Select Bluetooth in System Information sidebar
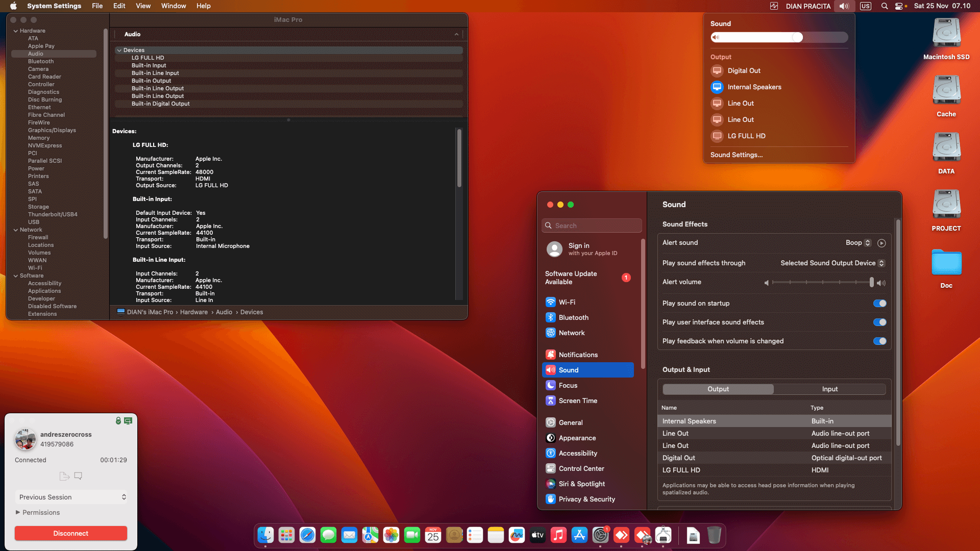The height and width of the screenshot is (551, 980). coord(41,62)
